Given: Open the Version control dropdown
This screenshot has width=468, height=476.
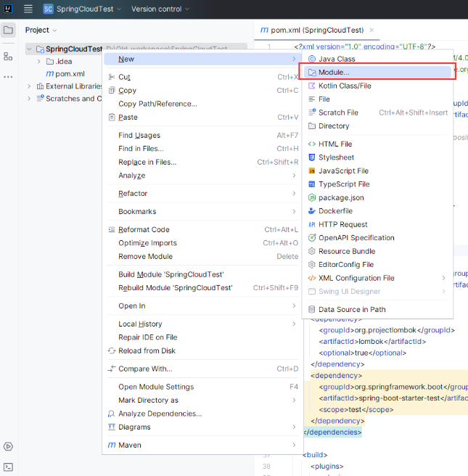Looking at the screenshot, I should (x=160, y=9).
